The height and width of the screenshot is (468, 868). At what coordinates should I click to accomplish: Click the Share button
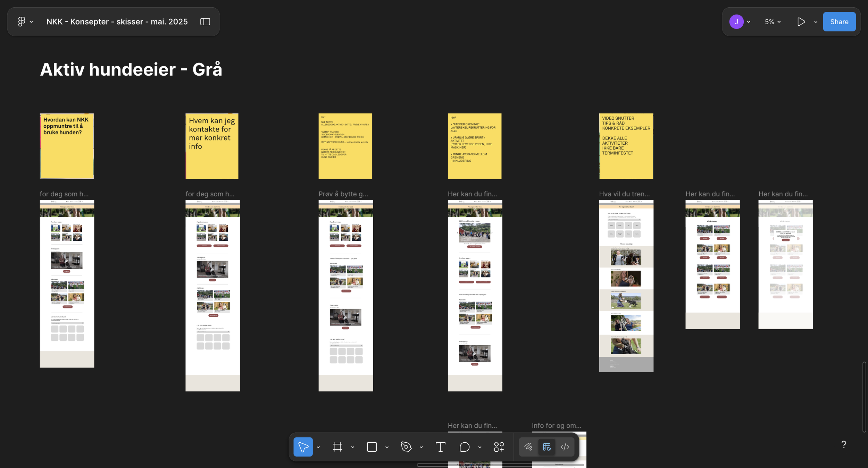point(839,22)
